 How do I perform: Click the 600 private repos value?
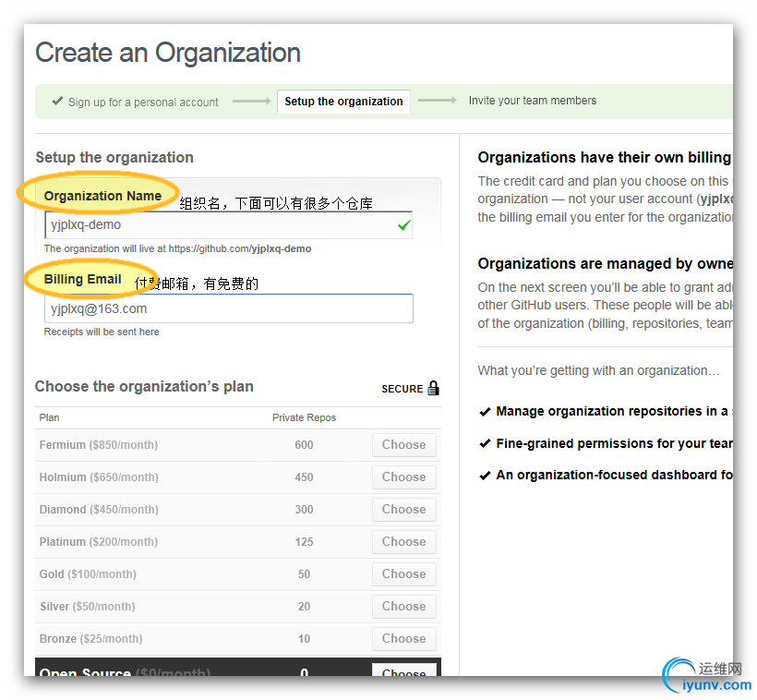click(x=304, y=445)
